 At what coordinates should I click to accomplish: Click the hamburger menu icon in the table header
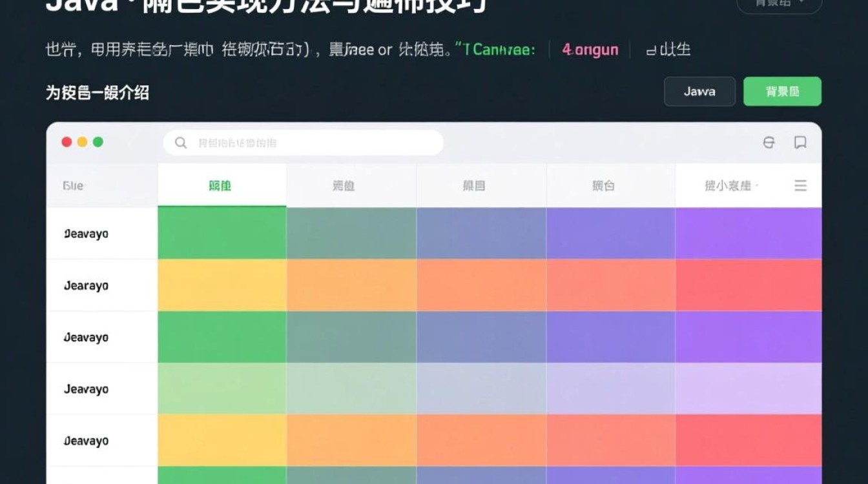[801, 186]
